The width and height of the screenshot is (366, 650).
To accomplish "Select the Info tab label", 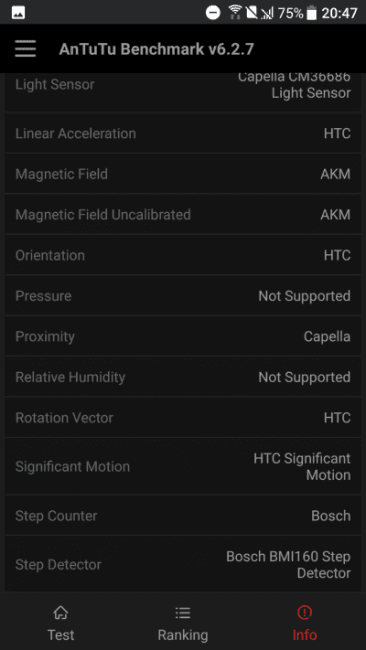I will tap(305, 635).
